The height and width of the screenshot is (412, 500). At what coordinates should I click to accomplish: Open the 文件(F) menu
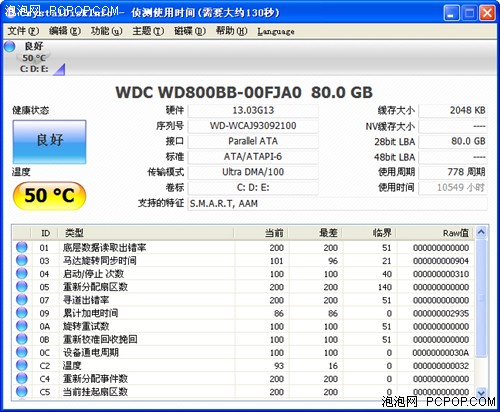pyautogui.click(x=23, y=31)
